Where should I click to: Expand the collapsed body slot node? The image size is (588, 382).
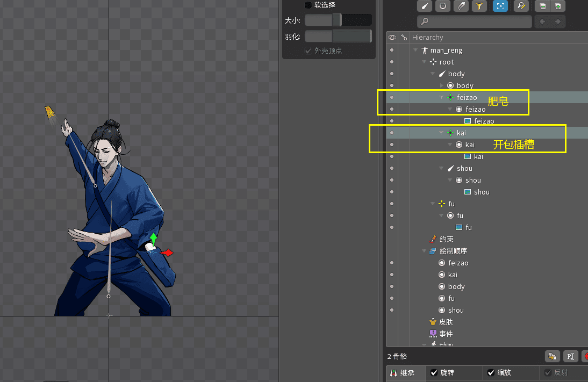click(442, 86)
